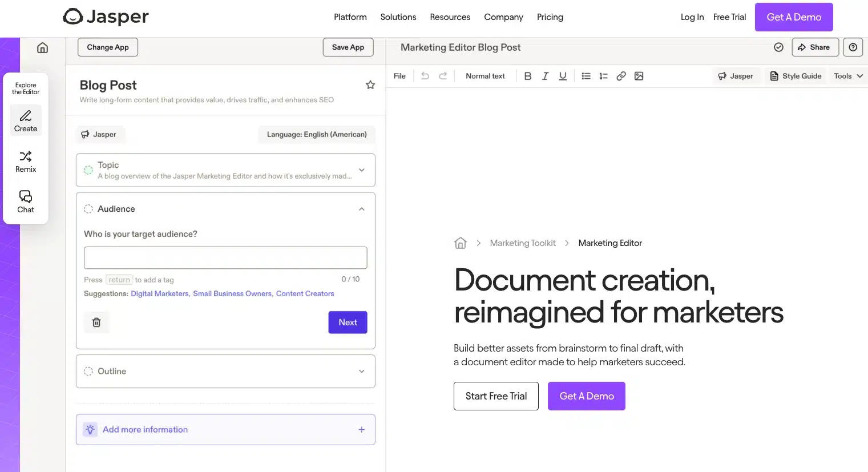Viewport: 868px width, 472px height.
Task: Open the Remix tool
Action: 26,162
